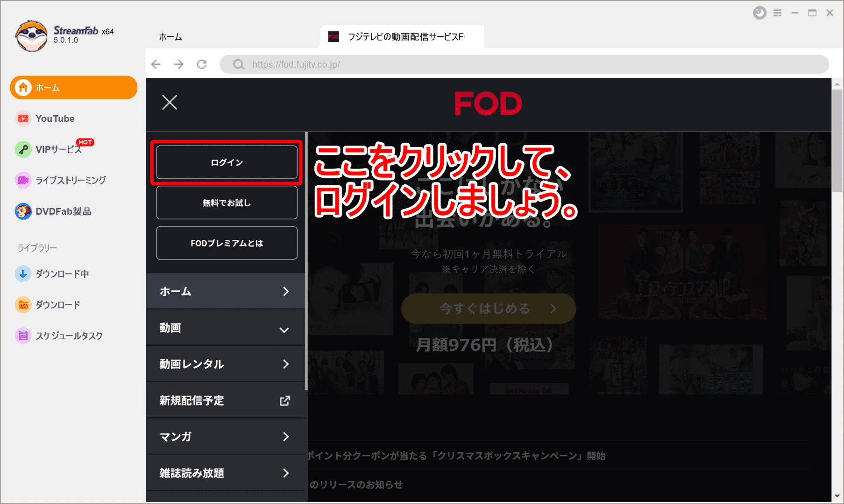This screenshot has height=504, width=844.
Task: Click the highlighted ログイン button
Action: 227,162
